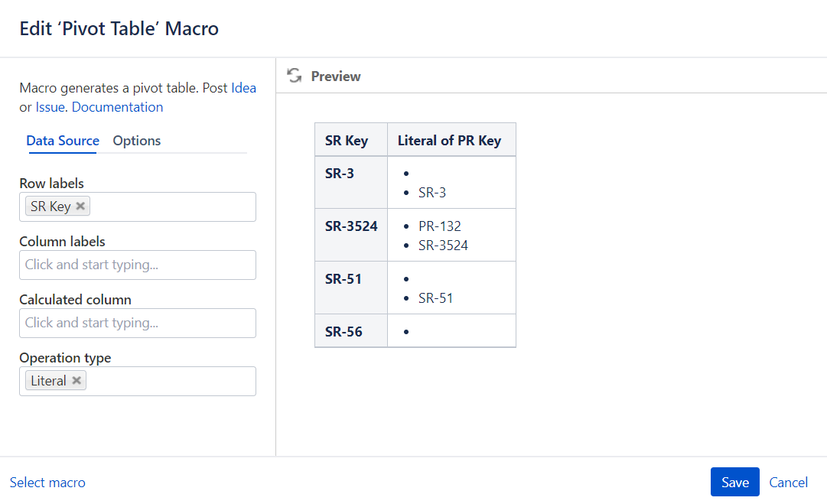View the macro Documentation
Image resolution: width=827 pixels, height=504 pixels.
click(116, 106)
